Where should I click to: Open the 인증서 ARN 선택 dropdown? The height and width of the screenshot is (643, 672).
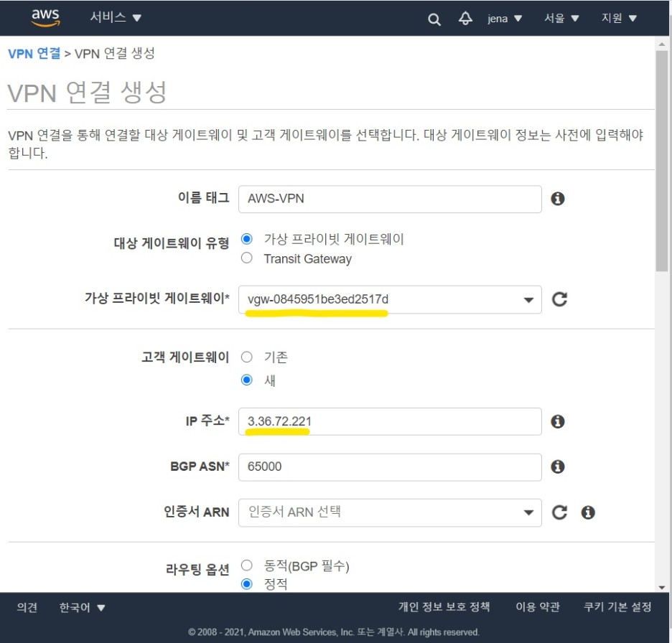[x=390, y=513]
